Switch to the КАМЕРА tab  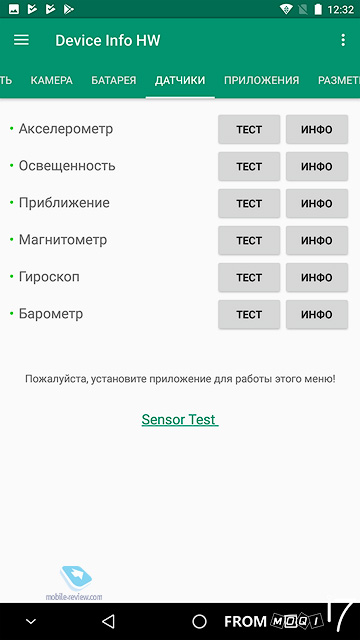[51, 80]
